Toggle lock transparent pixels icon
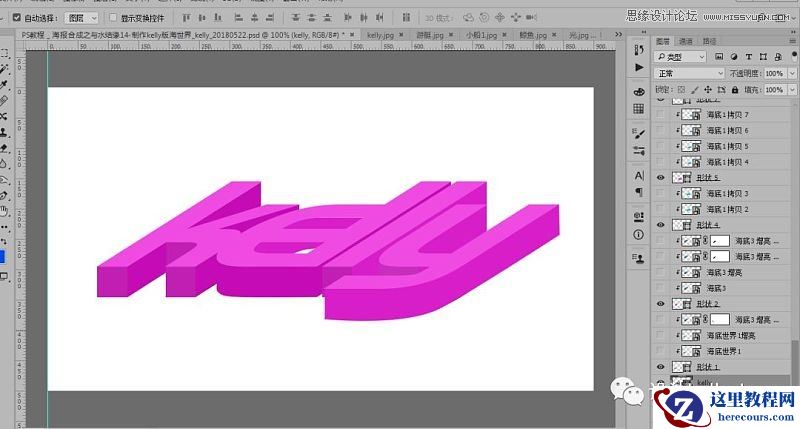 coord(682,90)
